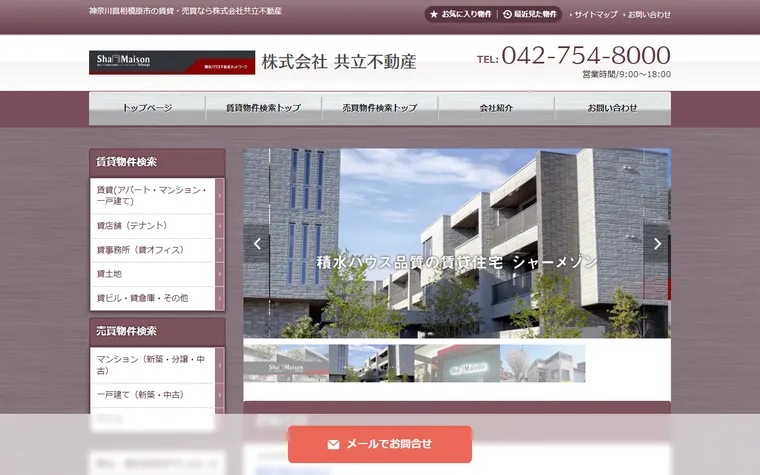Click chevron arrow next to 貸事務所（貸オフィス）
760x475 pixels.
click(220, 250)
